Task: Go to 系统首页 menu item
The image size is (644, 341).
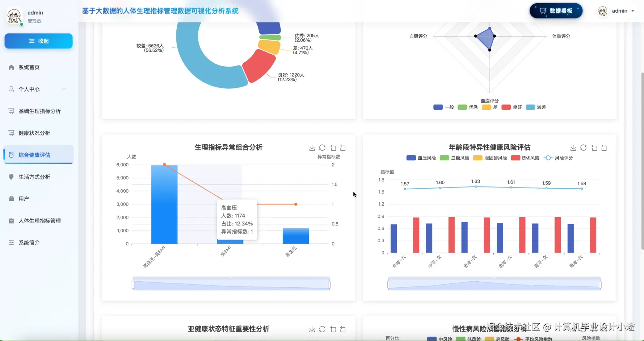Action: tap(29, 67)
